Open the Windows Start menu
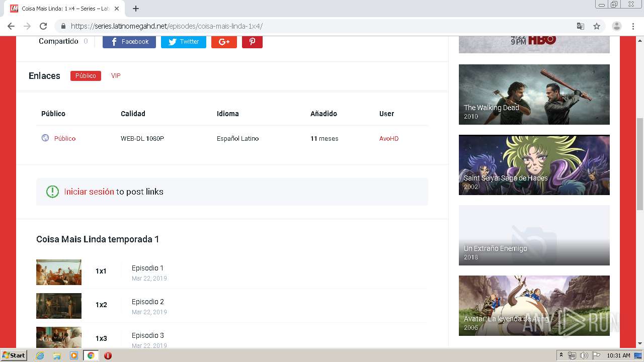644x362 pixels. 14,355
